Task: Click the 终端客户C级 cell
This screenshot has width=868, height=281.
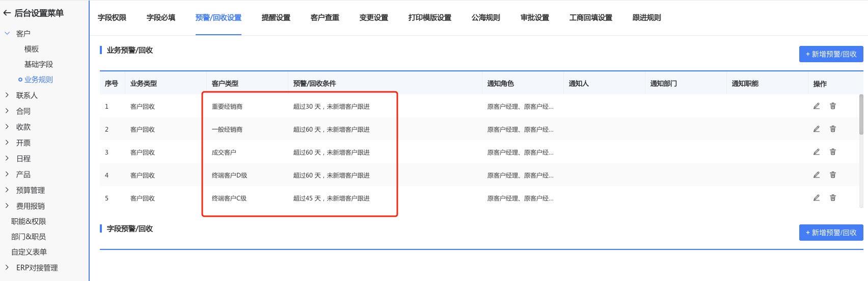Action: click(x=229, y=198)
